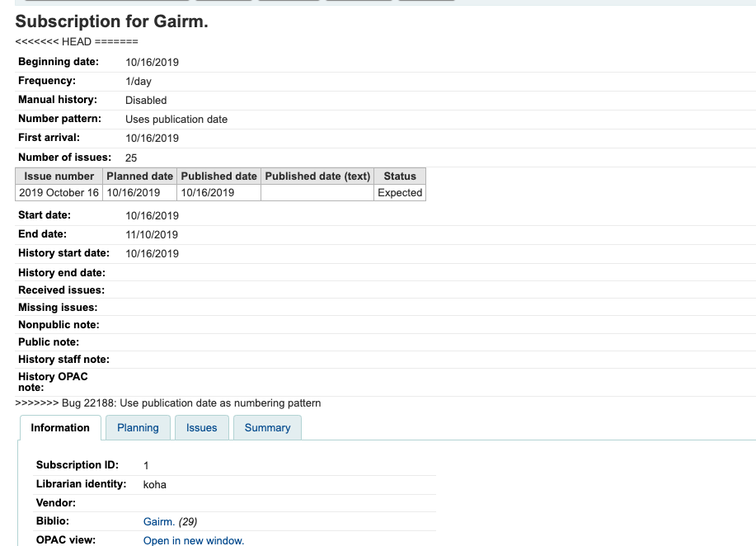Switch to the Information tab
Image resolution: width=756 pixels, height=546 pixels.
[x=60, y=427]
